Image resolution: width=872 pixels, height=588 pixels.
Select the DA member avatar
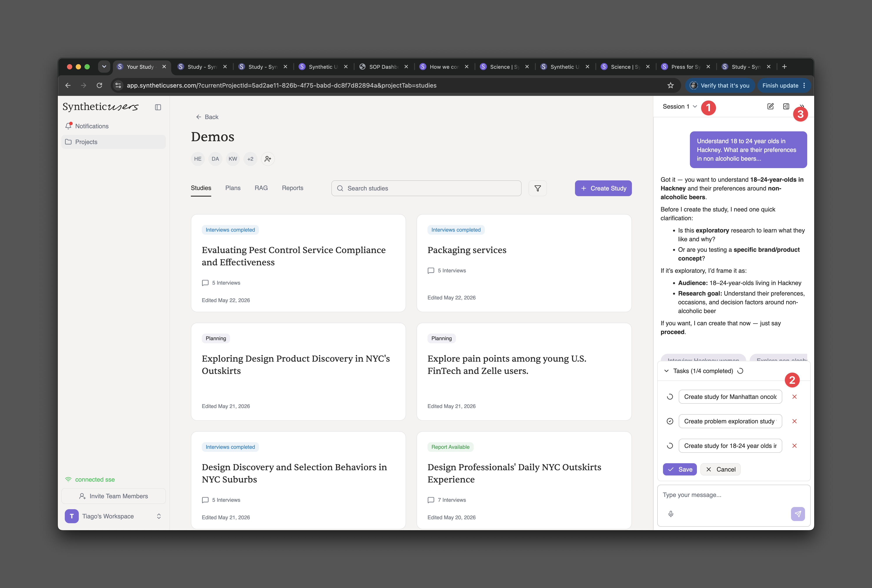coord(215,159)
